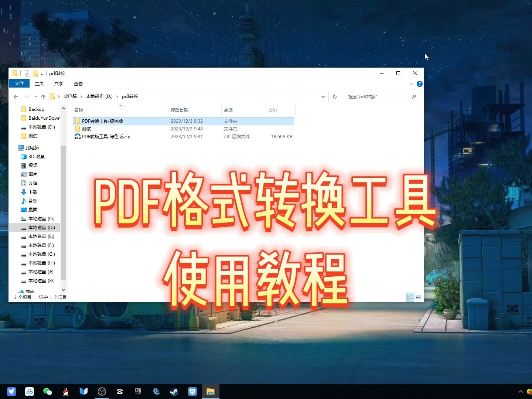Launch Skype from the taskbar
This screenshot has height=399, width=532.
point(192,391)
